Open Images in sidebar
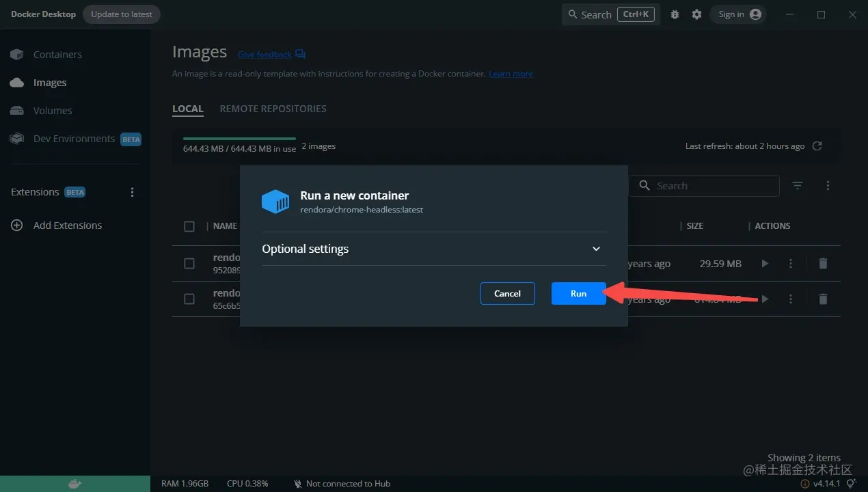This screenshot has width=868, height=492. pos(50,83)
